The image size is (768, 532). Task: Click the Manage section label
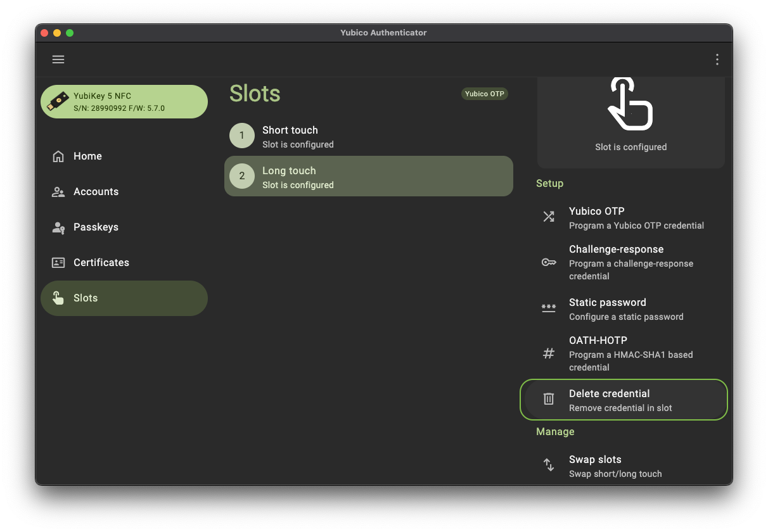pyautogui.click(x=555, y=432)
